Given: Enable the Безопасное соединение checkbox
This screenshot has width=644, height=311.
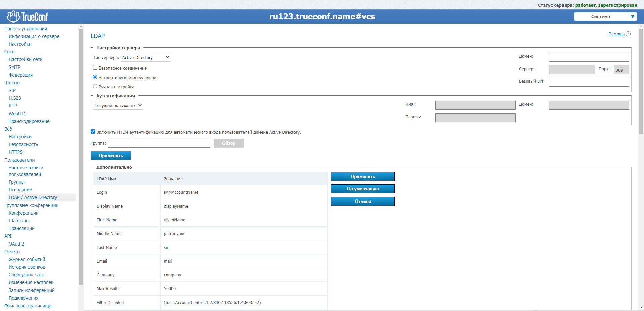Looking at the screenshot, I should pyautogui.click(x=95, y=68).
